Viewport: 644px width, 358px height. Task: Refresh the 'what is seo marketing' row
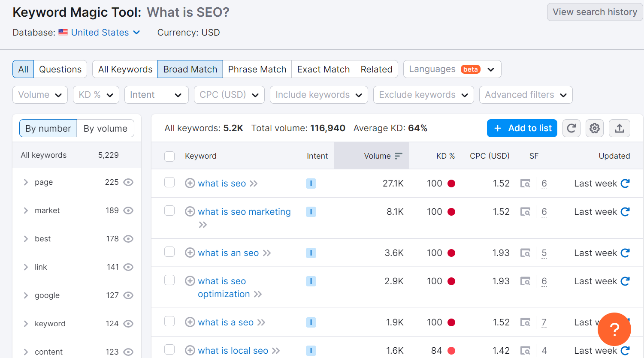coord(625,212)
